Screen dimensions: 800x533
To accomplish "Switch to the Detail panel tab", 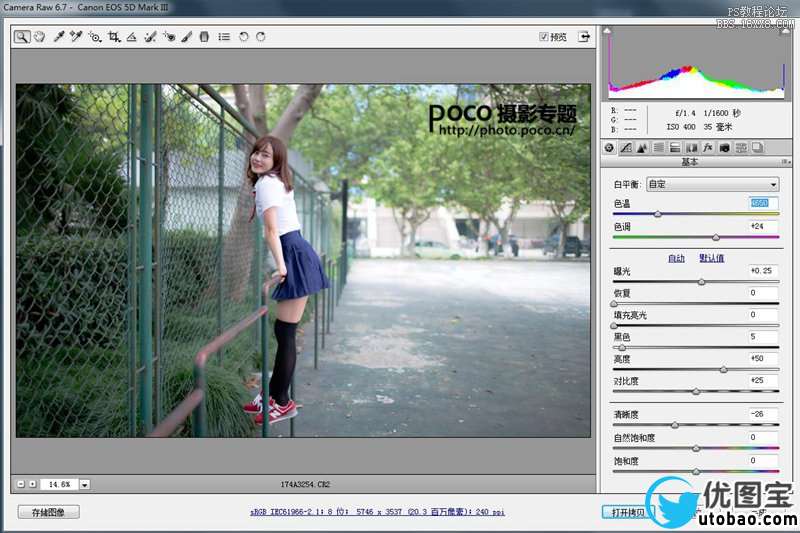I will [x=642, y=148].
